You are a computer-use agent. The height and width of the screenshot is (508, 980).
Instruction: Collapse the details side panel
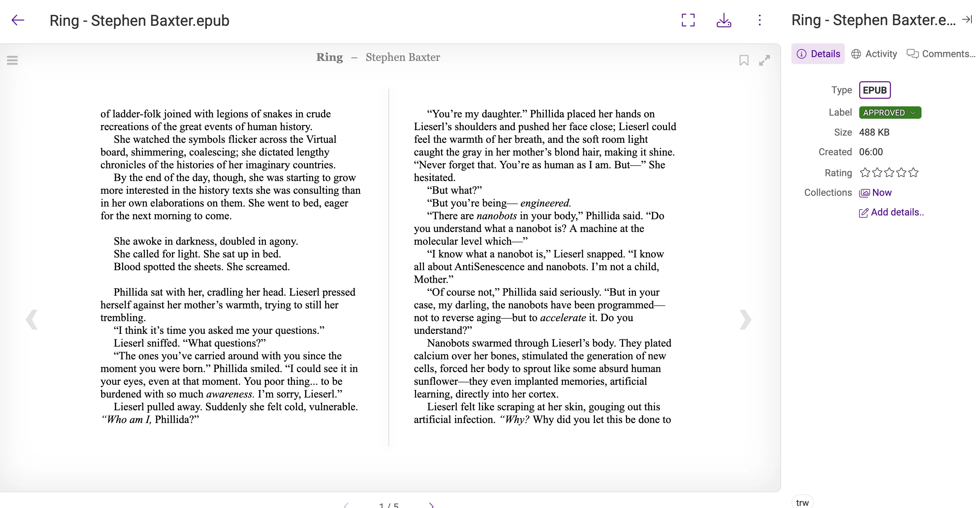point(967,19)
